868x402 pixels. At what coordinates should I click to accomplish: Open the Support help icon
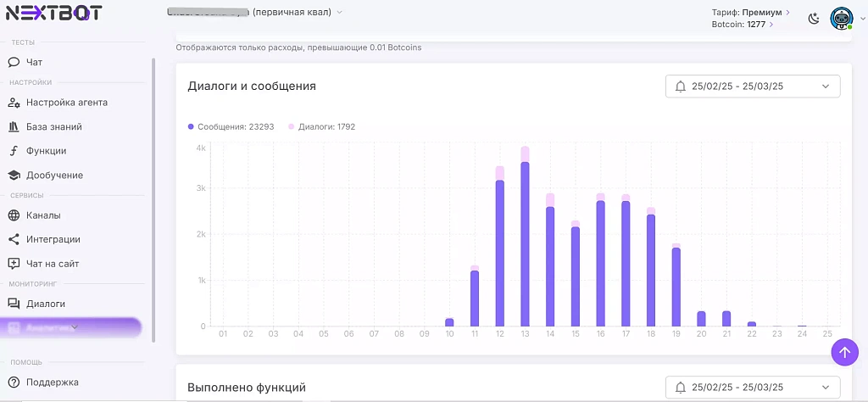[14, 382]
